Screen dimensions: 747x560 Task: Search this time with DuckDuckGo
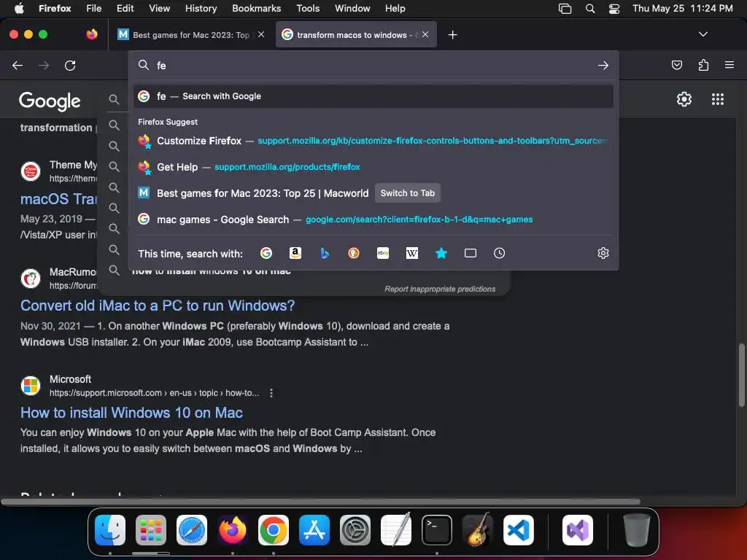(354, 253)
